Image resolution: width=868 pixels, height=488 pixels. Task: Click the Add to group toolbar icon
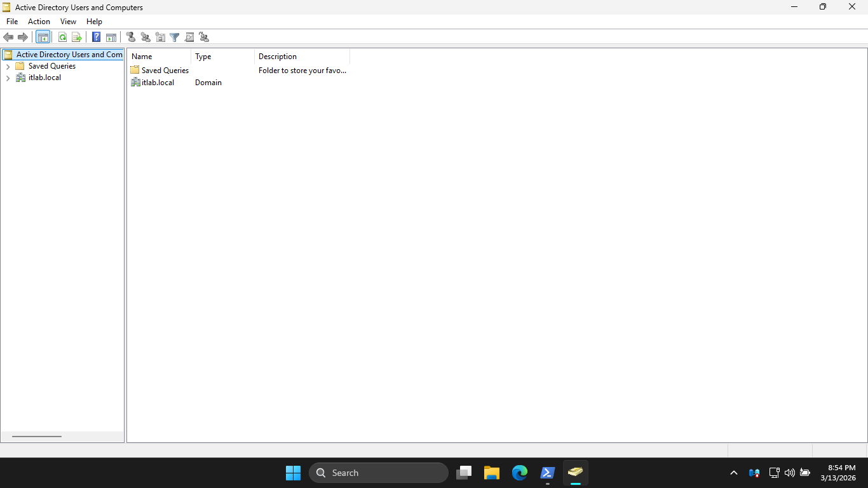click(204, 37)
